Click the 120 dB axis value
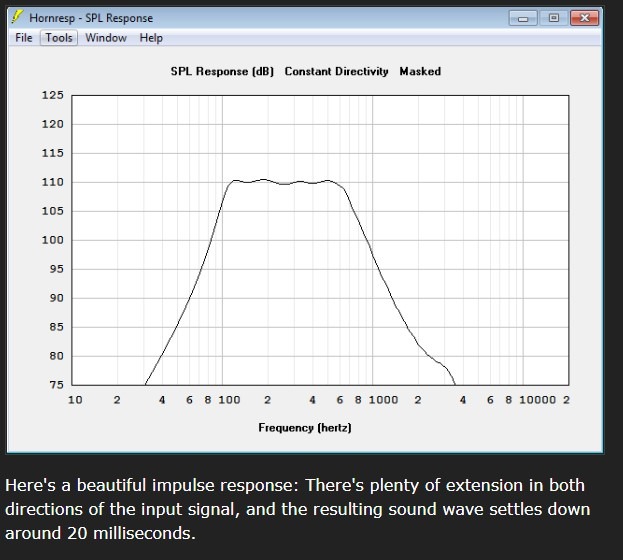The image size is (623, 560). [x=52, y=124]
